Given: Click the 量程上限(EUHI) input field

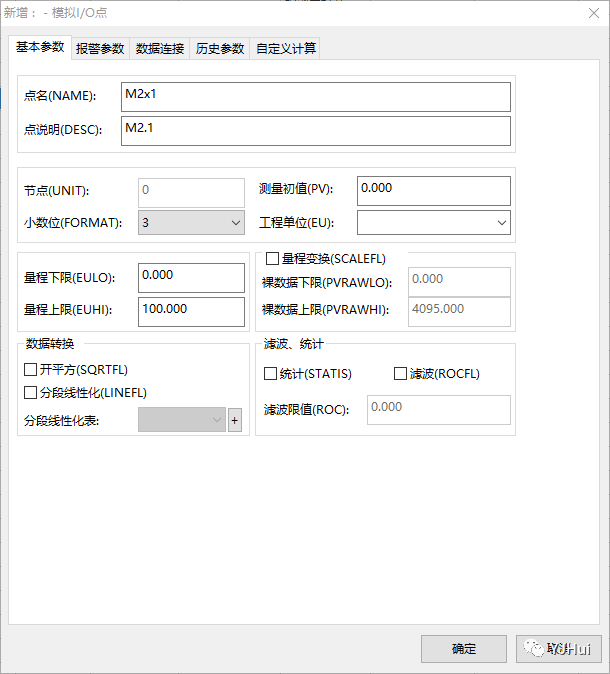Looking at the screenshot, I should [191, 312].
